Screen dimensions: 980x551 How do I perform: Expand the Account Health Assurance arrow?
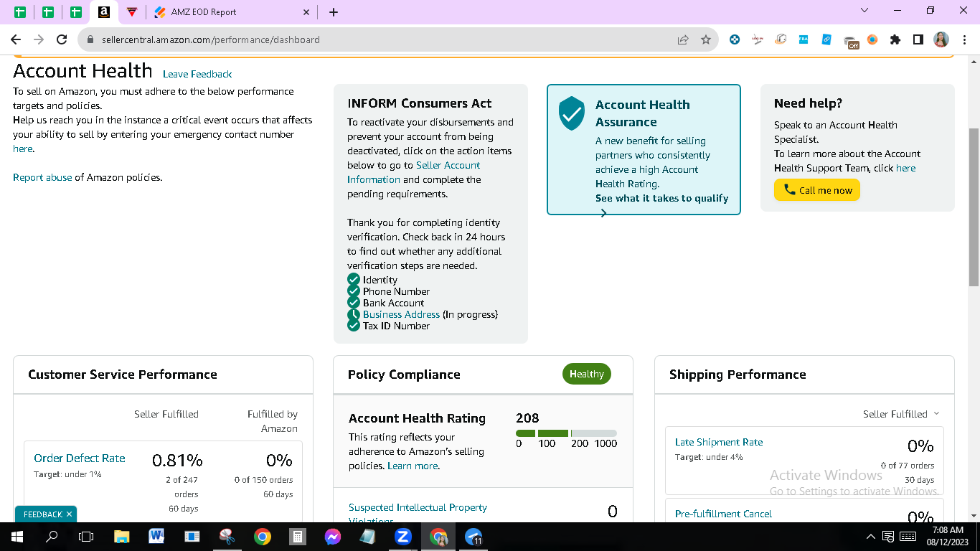point(603,213)
